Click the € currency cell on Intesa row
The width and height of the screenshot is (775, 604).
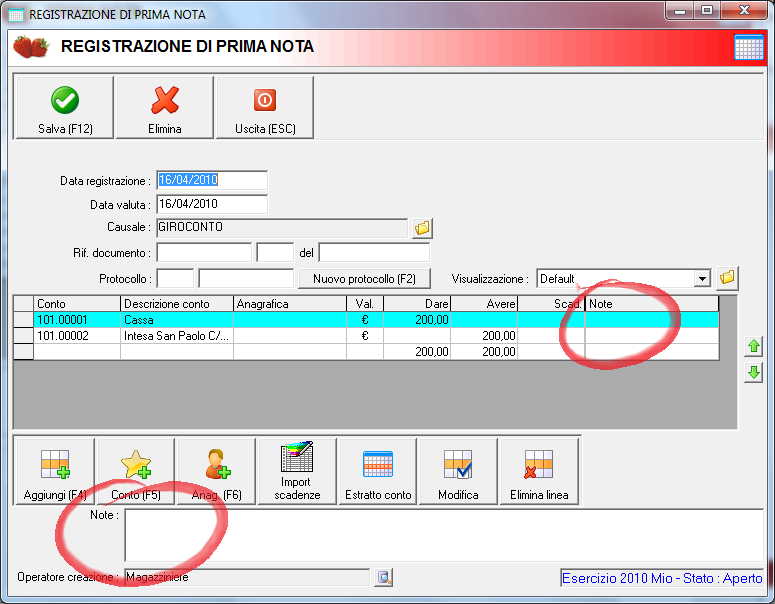pyautogui.click(x=365, y=336)
